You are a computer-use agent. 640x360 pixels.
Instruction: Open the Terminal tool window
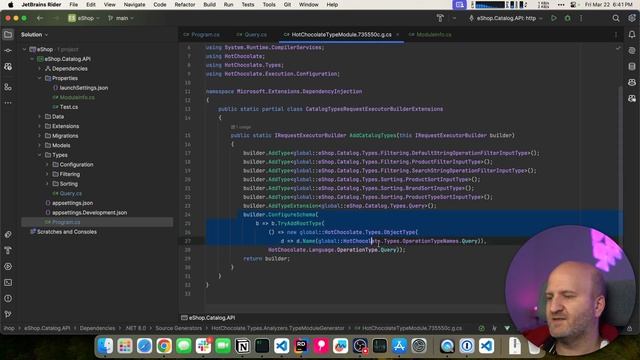[x=8, y=282]
